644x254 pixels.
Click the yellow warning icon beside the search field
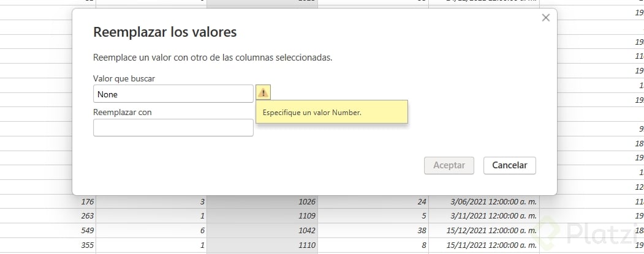coord(263,93)
